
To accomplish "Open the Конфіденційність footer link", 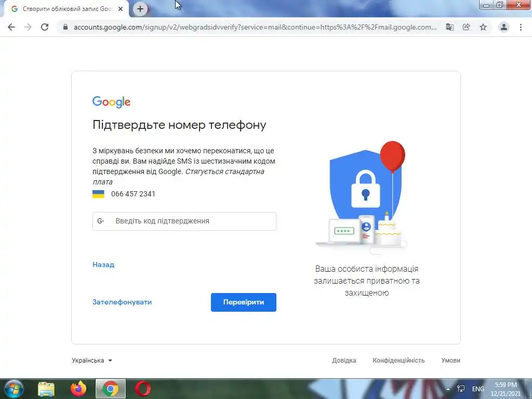I will pos(398,361).
